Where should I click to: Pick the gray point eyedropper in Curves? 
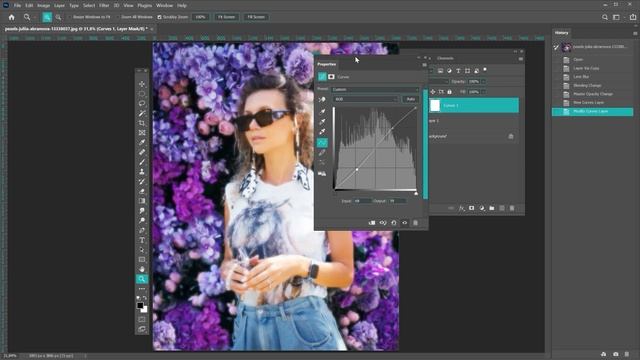322,122
